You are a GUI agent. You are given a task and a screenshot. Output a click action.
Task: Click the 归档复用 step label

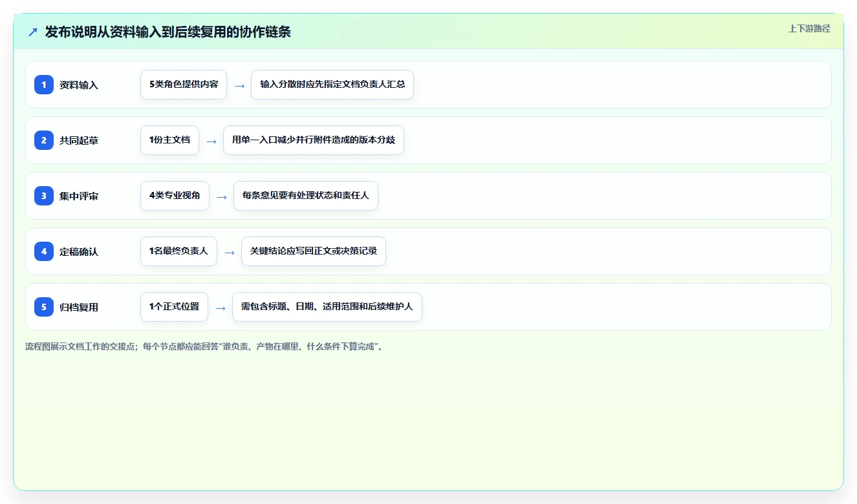(79, 307)
